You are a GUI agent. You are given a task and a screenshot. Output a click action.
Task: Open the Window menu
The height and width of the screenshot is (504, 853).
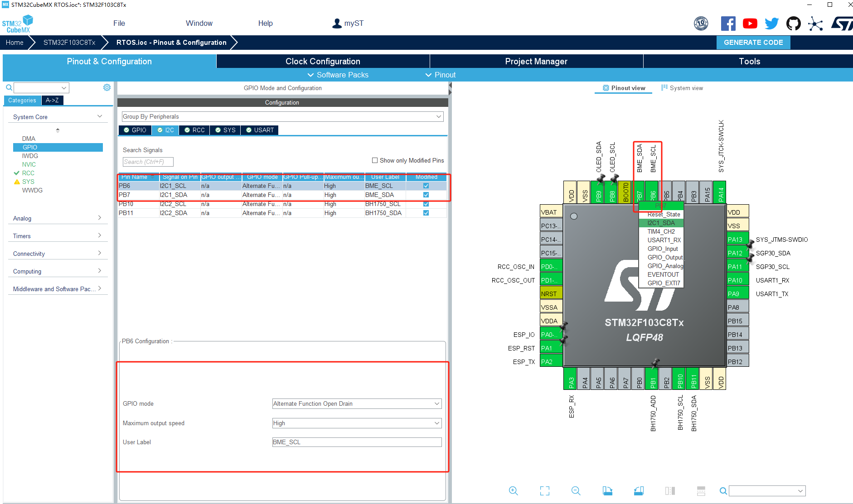pyautogui.click(x=199, y=23)
